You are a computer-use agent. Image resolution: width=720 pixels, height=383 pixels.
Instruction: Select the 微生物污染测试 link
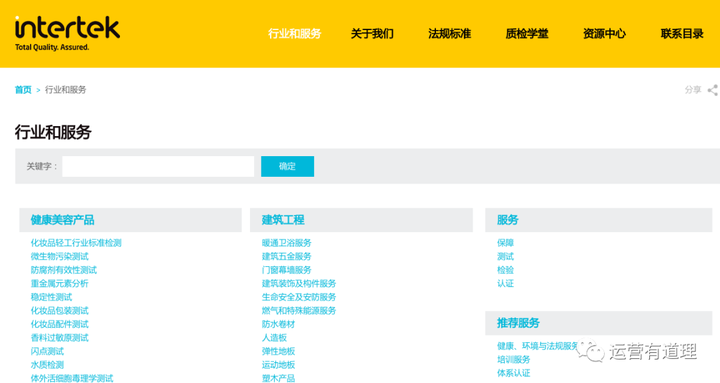(x=60, y=256)
